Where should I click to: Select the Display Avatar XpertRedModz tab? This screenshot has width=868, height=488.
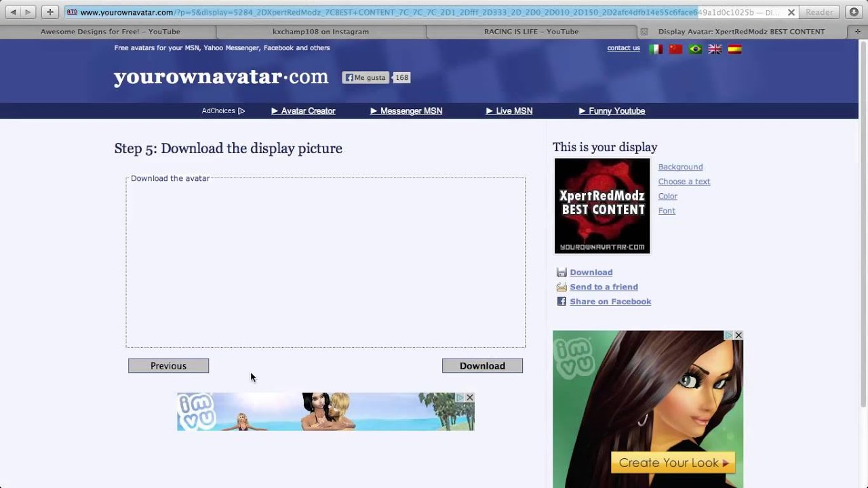(742, 31)
